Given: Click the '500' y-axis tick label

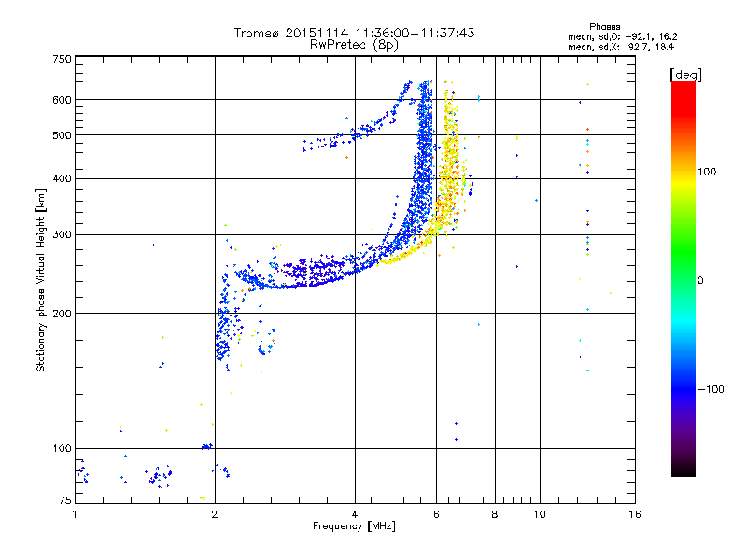Looking at the screenshot, I should coord(62,135).
